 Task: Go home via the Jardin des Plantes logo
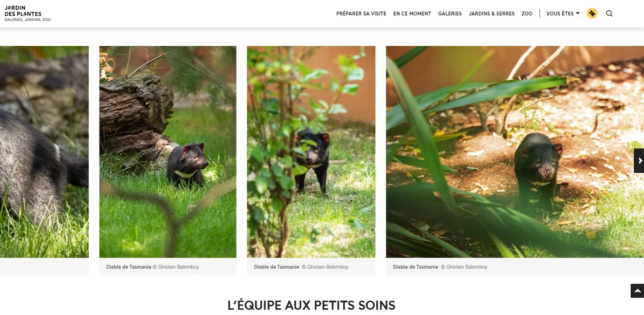tap(27, 13)
